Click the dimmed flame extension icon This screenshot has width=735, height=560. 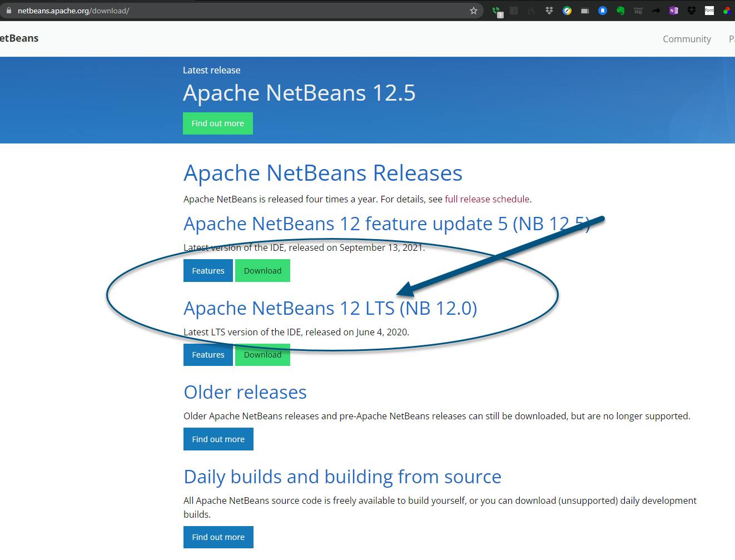532,11
